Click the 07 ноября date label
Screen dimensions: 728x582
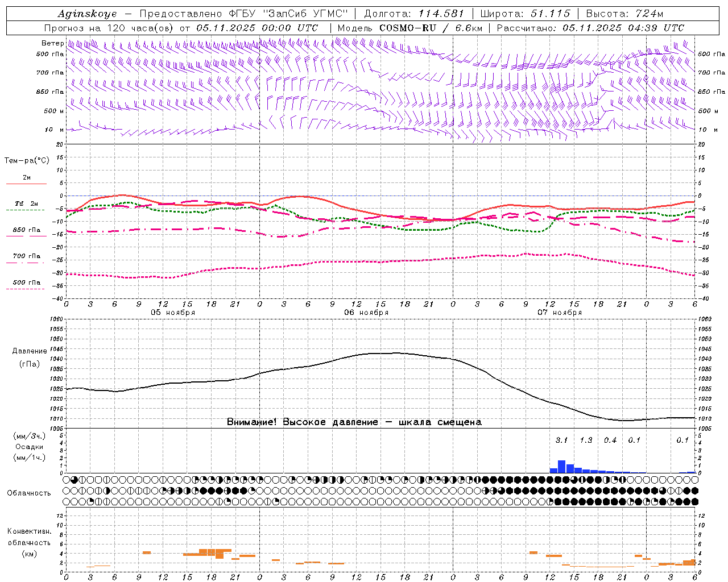click(560, 313)
